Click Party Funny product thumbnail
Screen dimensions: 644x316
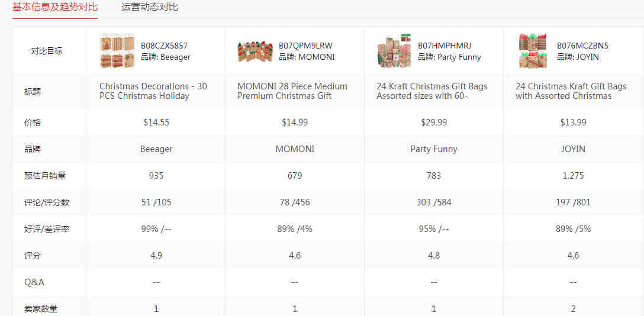[394, 51]
